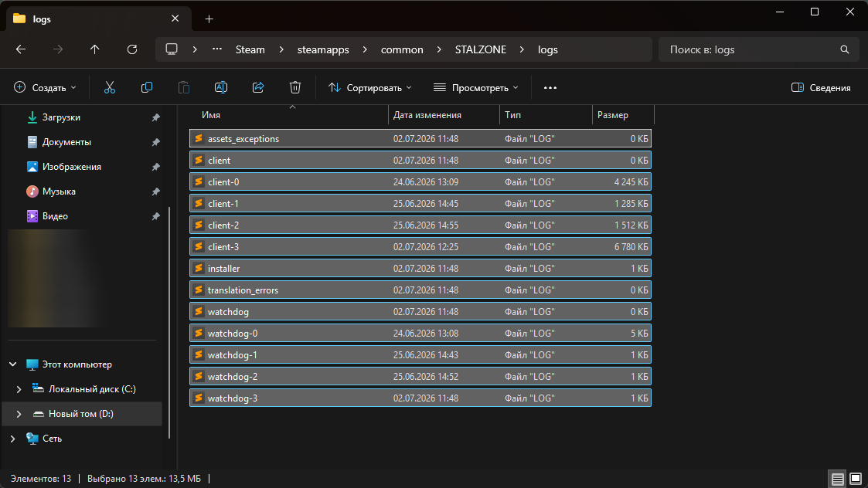The height and width of the screenshot is (488, 868).
Task: Open the Создать menu
Action: (45, 87)
